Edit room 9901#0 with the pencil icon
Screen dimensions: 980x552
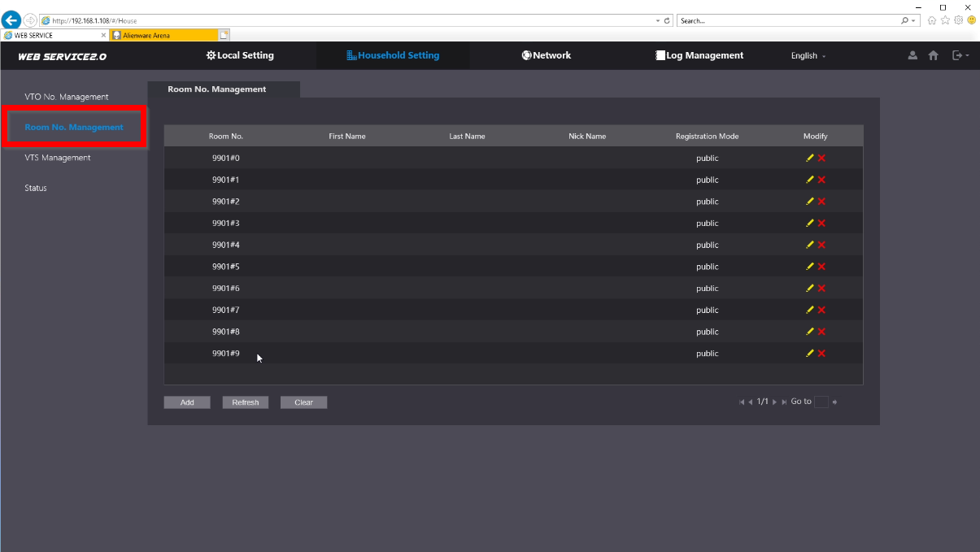(x=810, y=158)
